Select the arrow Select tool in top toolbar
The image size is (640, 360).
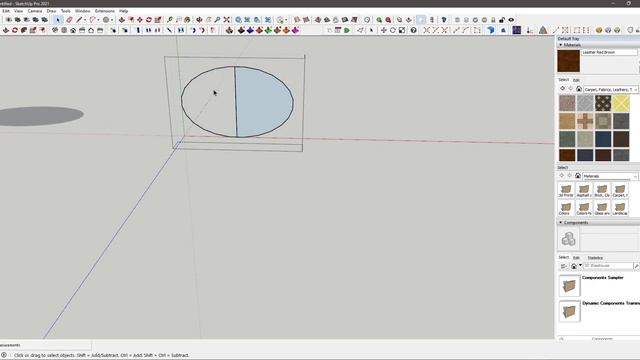coord(58,20)
